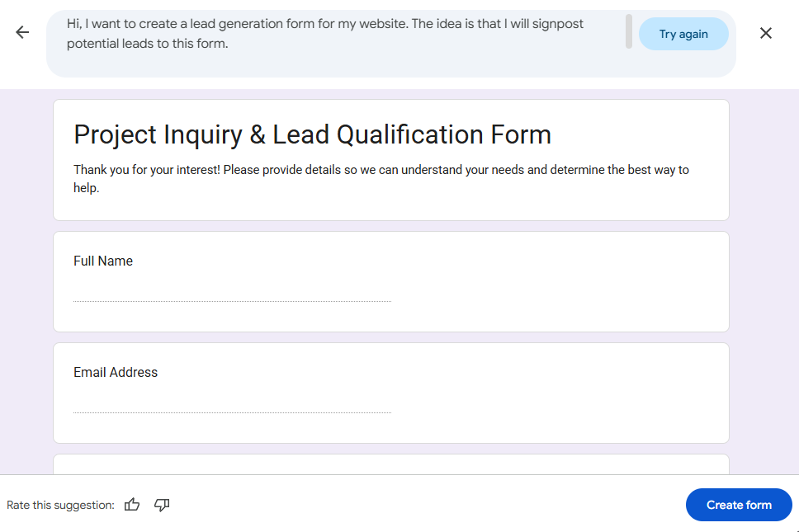Click the form description paragraph
The height and width of the screenshot is (532, 799).
tap(381, 178)
